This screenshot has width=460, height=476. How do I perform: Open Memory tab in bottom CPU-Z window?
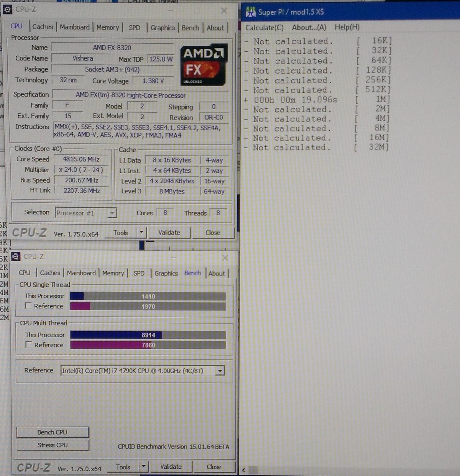pyautogui.click(x=113, y=273)
